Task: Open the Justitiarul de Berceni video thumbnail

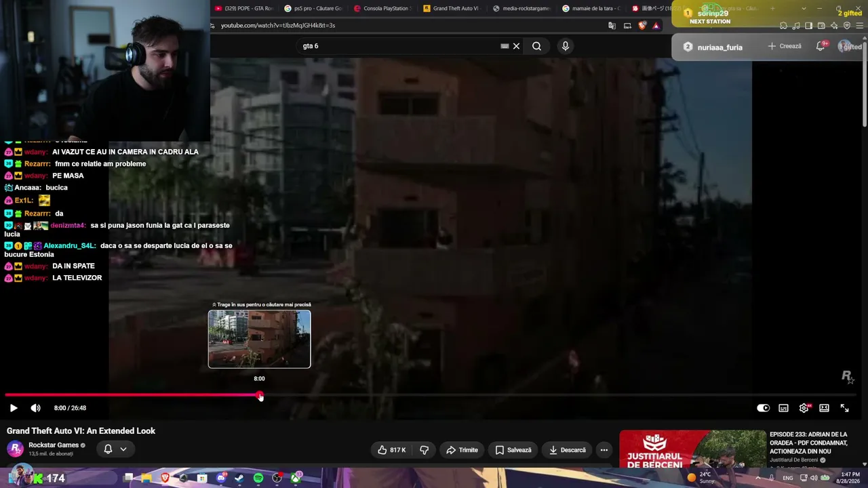Action: point(692,449)
